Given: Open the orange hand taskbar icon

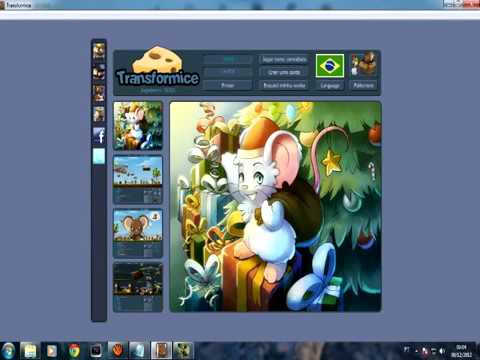Looking at the screenshot, I should click(118, 351).
